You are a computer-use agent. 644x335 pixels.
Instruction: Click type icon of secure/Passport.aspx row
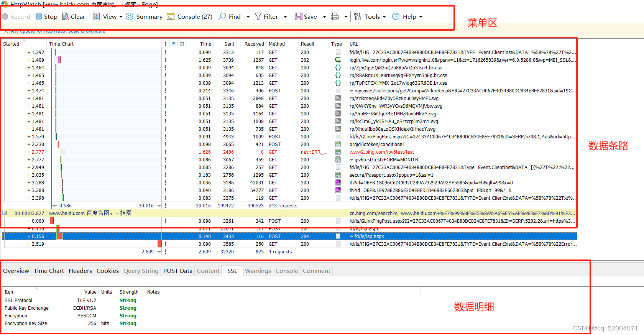click(338, 175)
